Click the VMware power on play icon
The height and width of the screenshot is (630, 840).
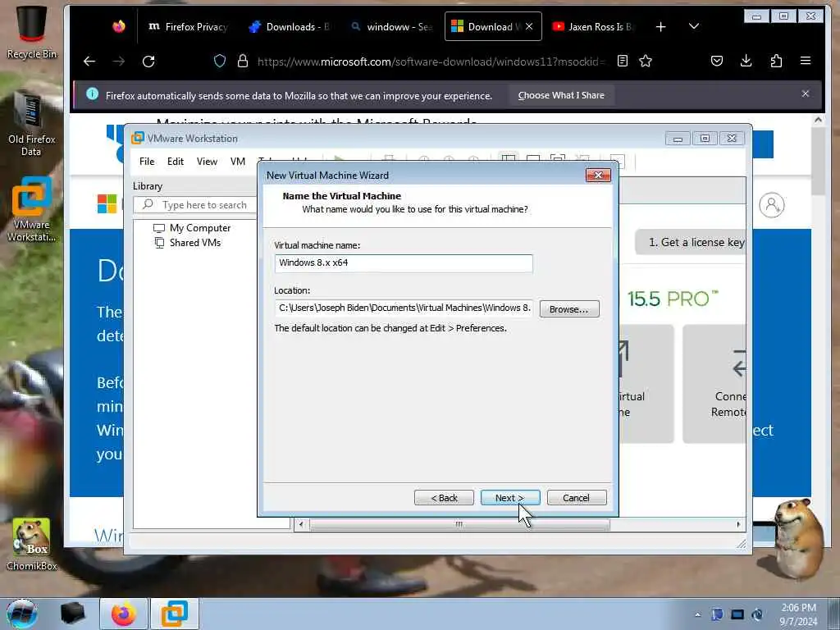[x=339, y=158]
